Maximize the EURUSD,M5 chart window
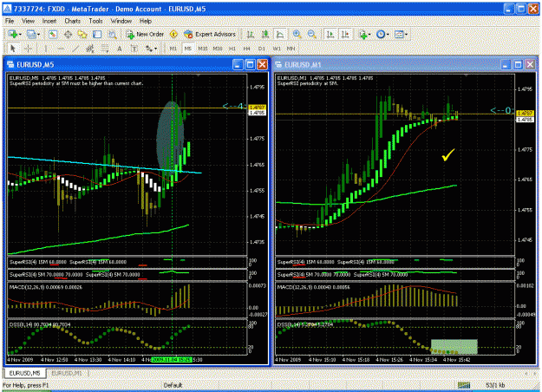Viewport: 542px width, 392px height. click(x=251, y=65)
